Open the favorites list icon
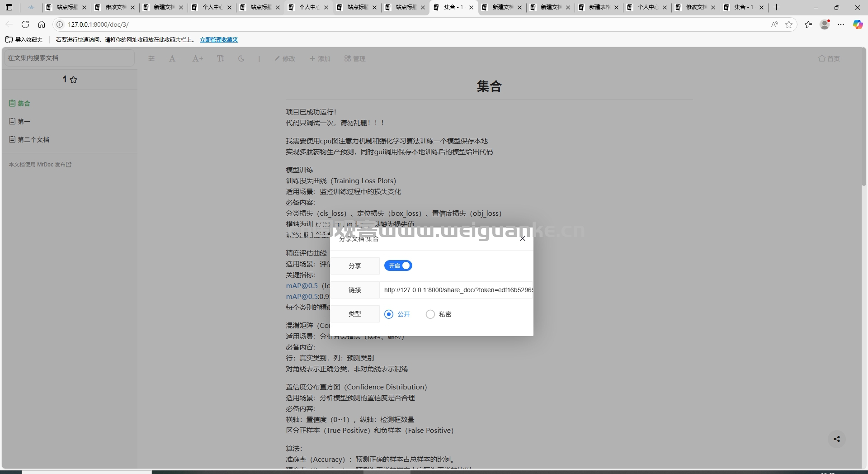868x474 pixels. tap(808, 24)
